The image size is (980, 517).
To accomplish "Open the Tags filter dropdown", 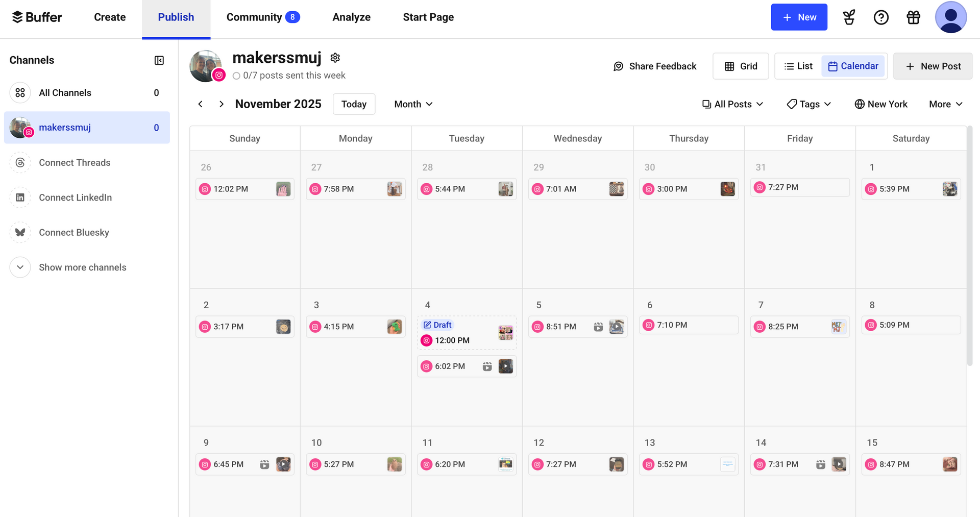I will [808, 104].
